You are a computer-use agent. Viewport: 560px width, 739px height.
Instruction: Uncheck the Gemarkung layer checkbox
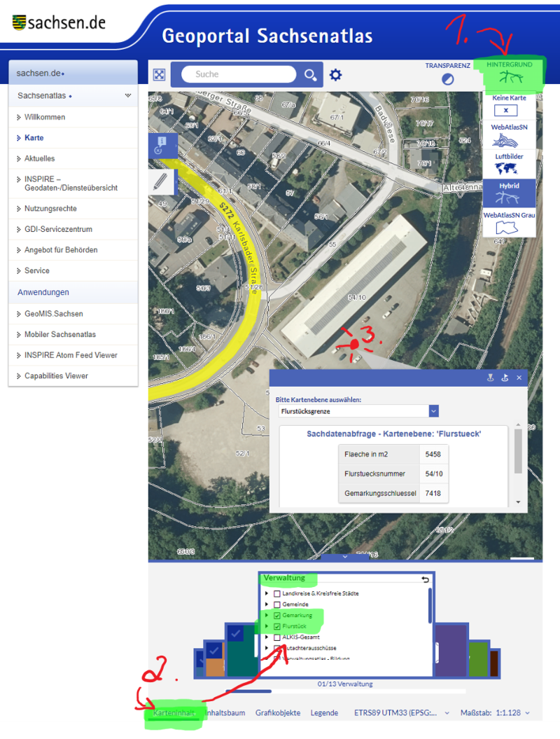(x=277, y=616)
